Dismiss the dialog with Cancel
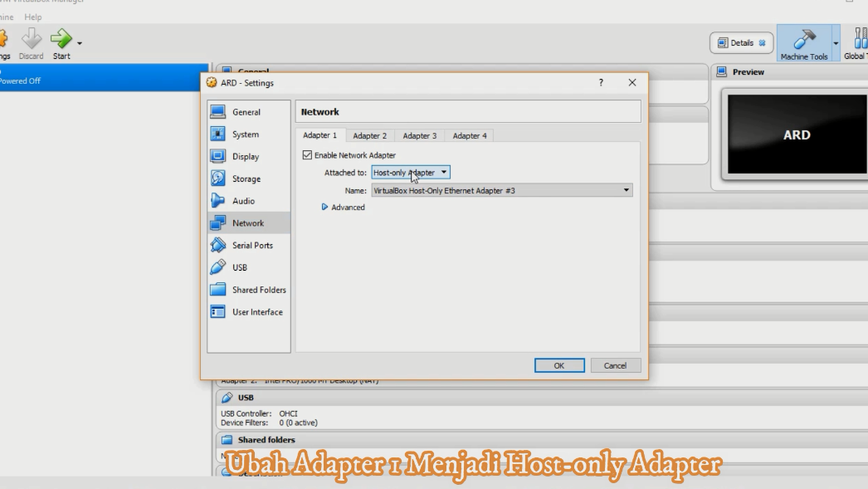The height and width of the screenshot is (489, 868). (615, 364)
